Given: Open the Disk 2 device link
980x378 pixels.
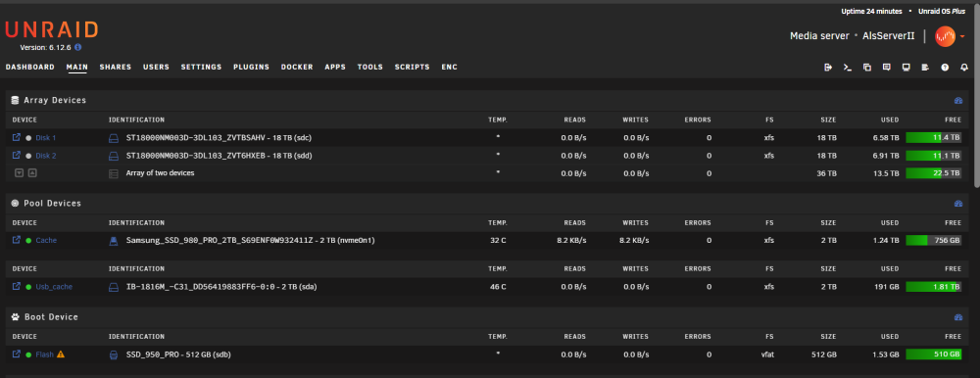Looking at the screenshot, I should pyautogui.click(x=46, y=156).
